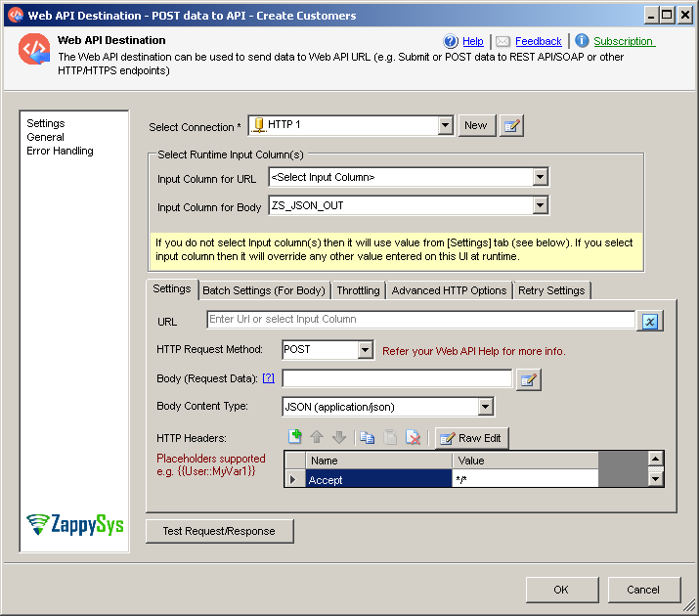The image size is (699, 616).
Task: Add a new HTTP header with the green plus
Action: click(x=295, y=437)
